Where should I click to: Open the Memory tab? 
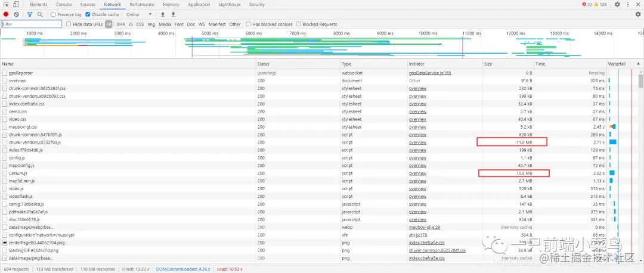(171, 5)
